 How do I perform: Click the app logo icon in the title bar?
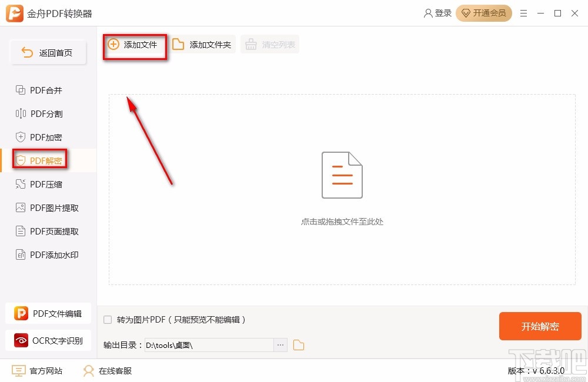15,14
